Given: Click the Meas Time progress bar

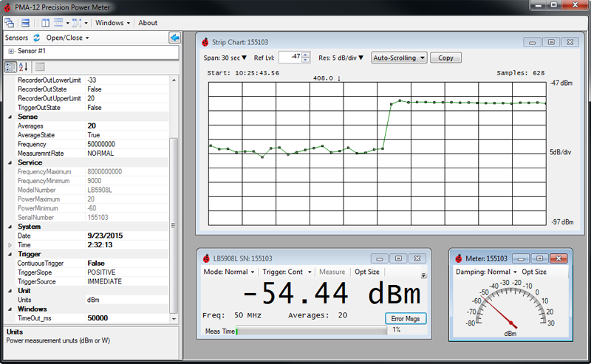Looking at the screenshot, I should (x=310, y=331).
